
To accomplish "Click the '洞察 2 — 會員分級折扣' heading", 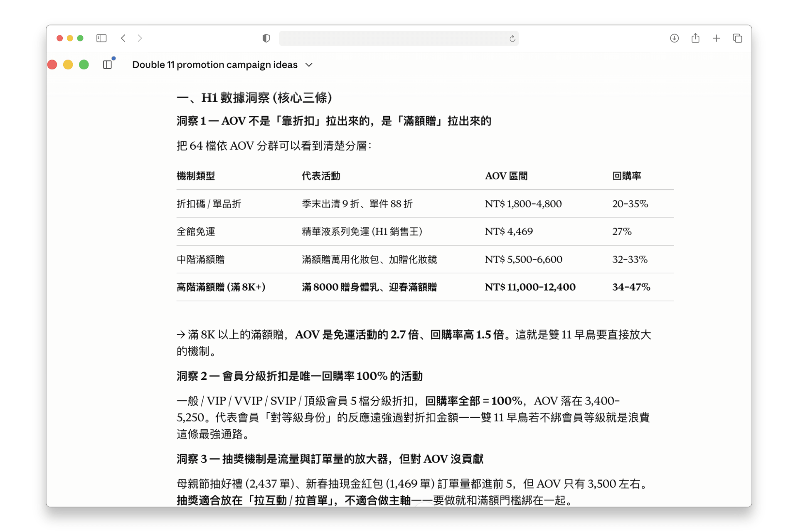I will click(300, 376).
